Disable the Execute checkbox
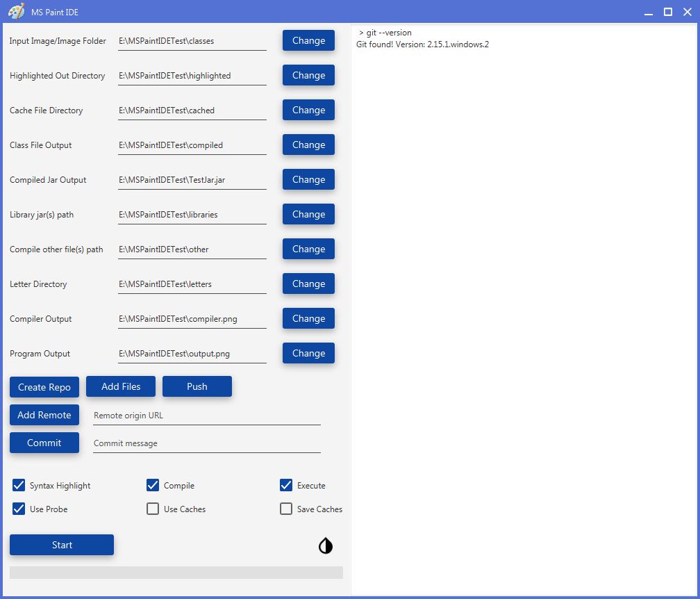This screenshot has height=599, width=700. coord(285,485)
